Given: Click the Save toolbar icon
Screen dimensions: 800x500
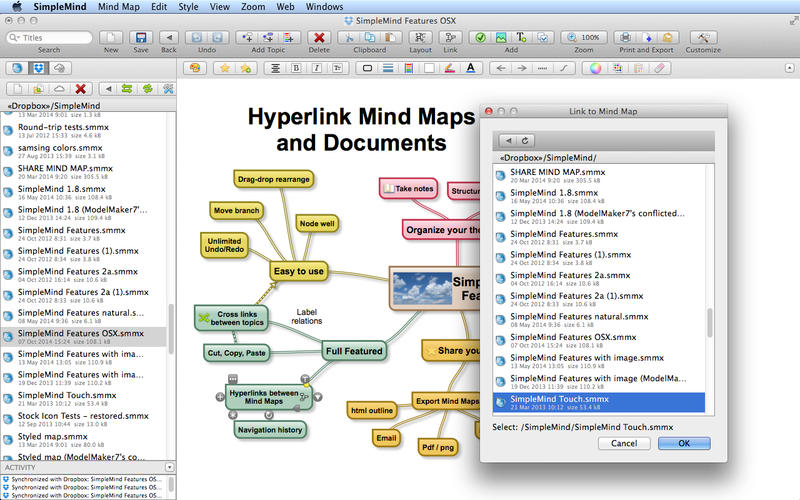Looking at the screenshot, I should coord(140,38).
